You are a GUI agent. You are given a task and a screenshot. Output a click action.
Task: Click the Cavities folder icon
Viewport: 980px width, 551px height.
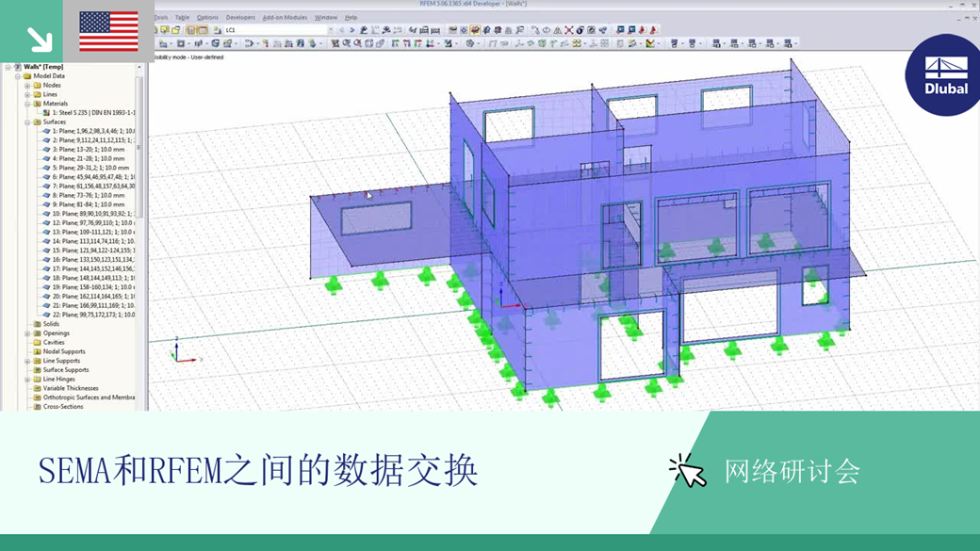point(37,342)
